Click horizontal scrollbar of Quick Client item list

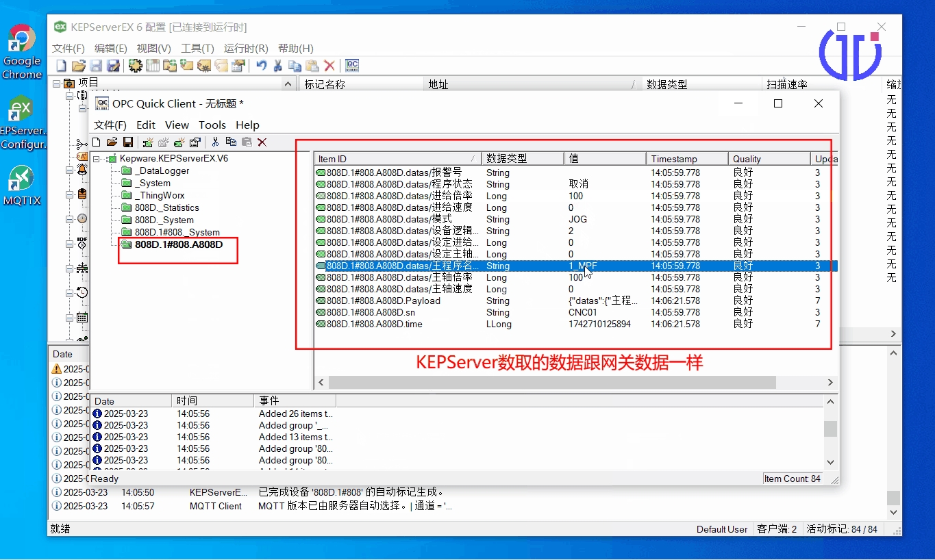pyautogui.click(x=552, y=383)
